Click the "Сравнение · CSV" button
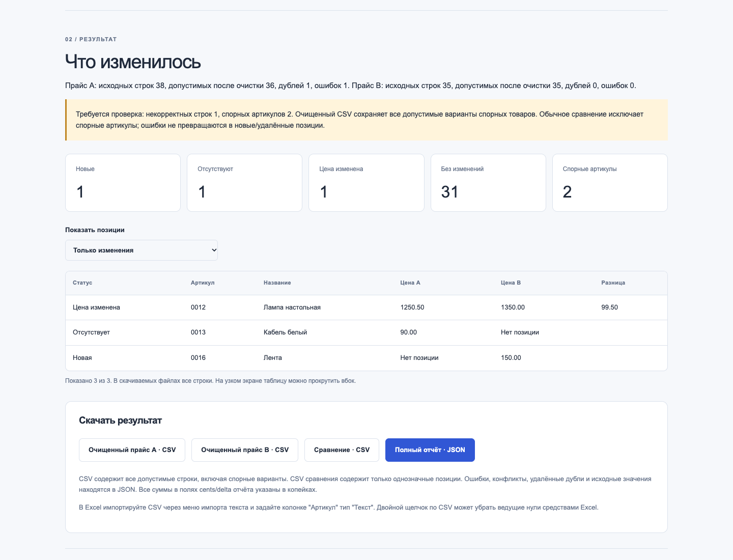Screen dimensions: 733x560 [x=342, y=450]
